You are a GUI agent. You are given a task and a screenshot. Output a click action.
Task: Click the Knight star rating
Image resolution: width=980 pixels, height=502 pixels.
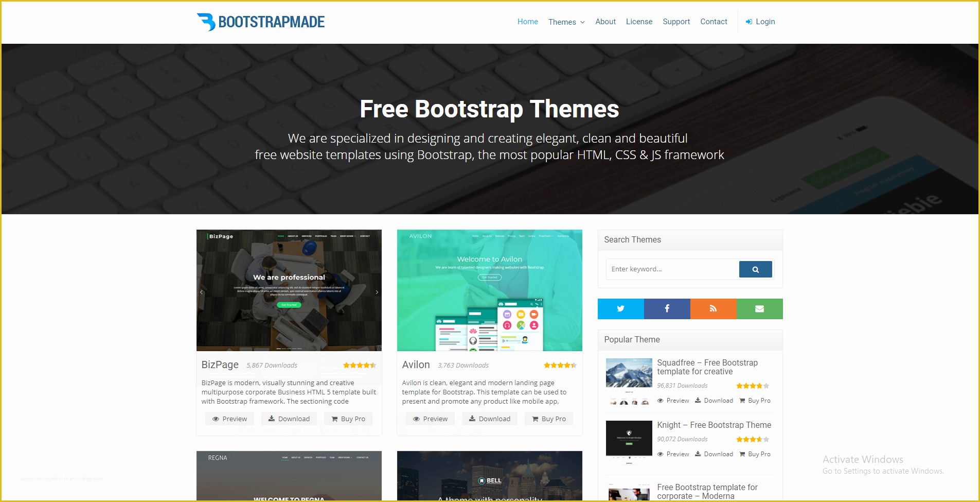[753, 439]
